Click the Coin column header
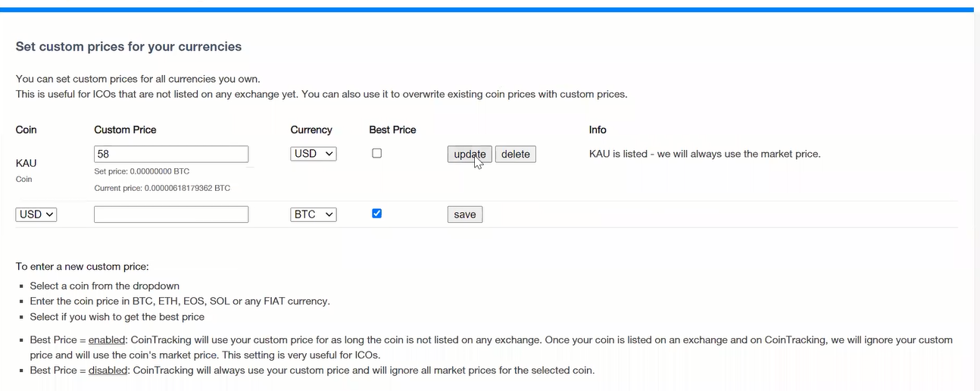The image size is (980, 391). [27, 130]
